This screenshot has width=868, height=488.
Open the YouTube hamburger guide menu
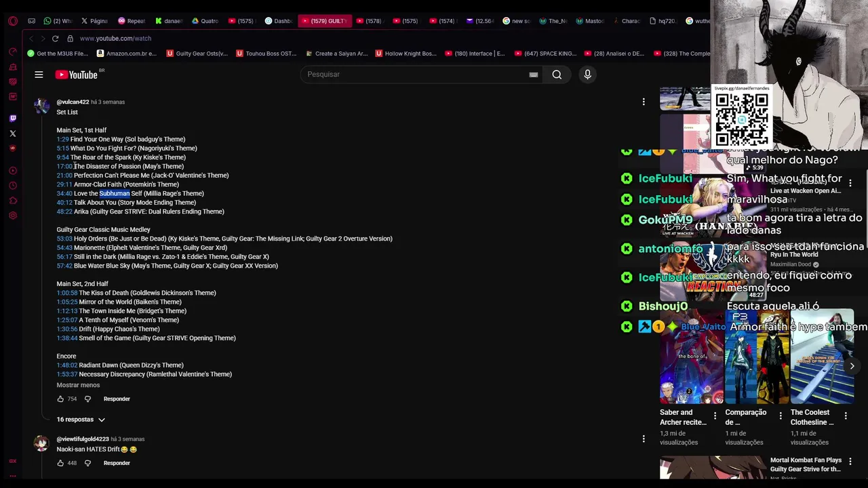[x=39, y=75]
